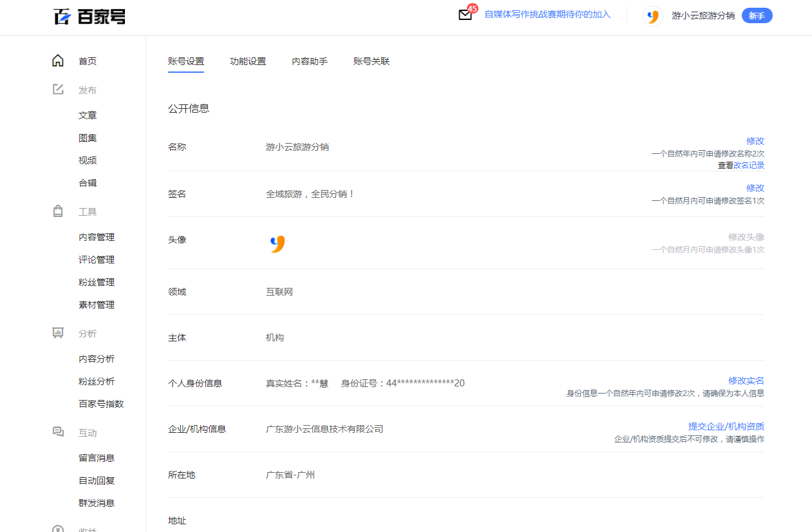Image resolution: width=812 pixels, height=532 pixels.
Task: Go to 内容管理
Action: tap(97, 237)
